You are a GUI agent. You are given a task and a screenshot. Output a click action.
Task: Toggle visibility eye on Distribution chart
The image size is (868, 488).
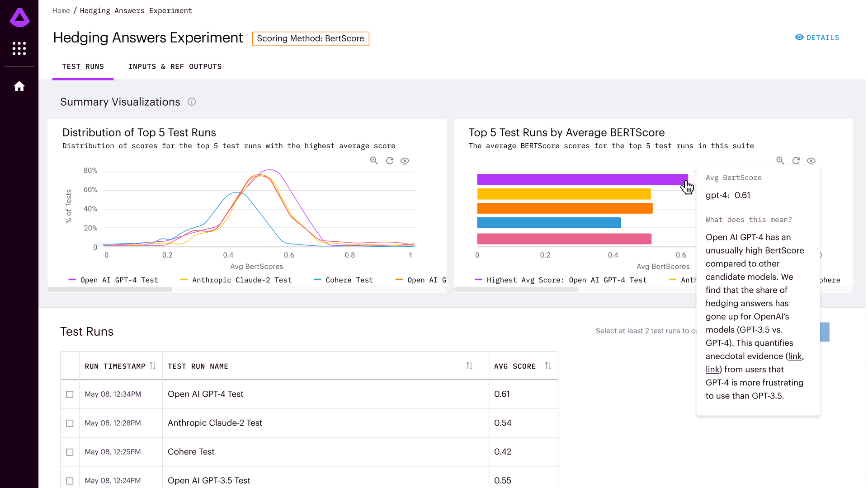tap(405, 161)
